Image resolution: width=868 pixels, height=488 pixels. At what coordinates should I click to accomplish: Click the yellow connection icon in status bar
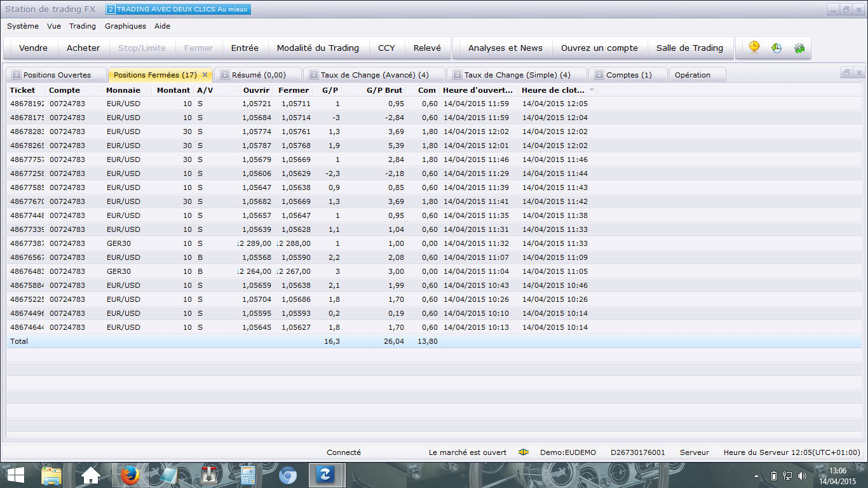pyautogui.click(x=524, y=452)
